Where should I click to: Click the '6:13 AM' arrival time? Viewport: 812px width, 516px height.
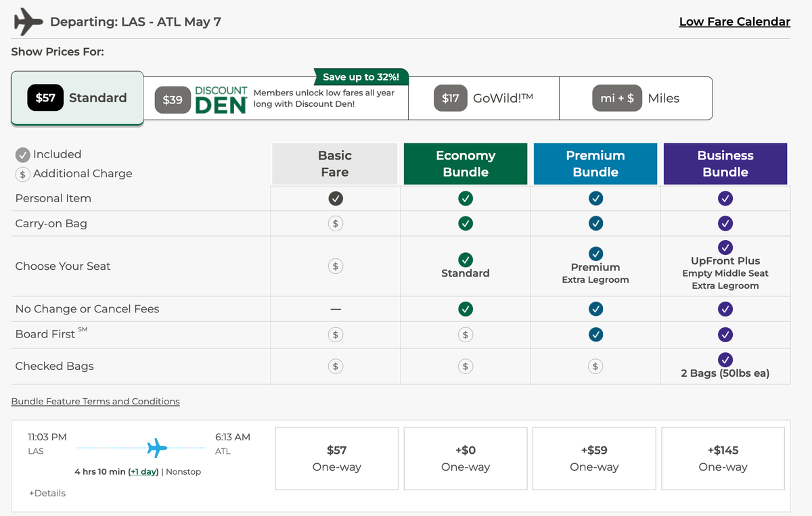[x=233, y=437]
